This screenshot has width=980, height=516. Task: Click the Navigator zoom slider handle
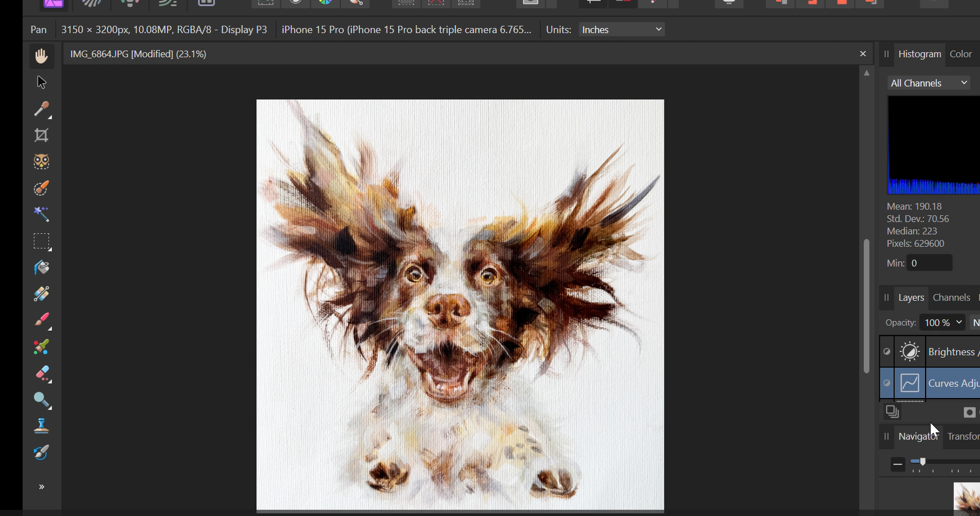point(923,462)
